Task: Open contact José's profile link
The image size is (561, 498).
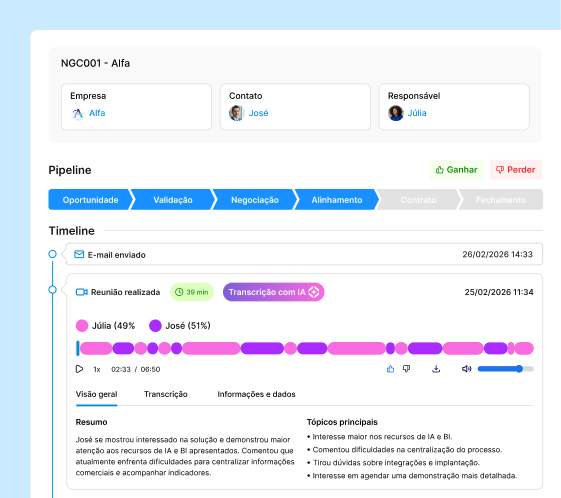Action: [x=258, y=113]
